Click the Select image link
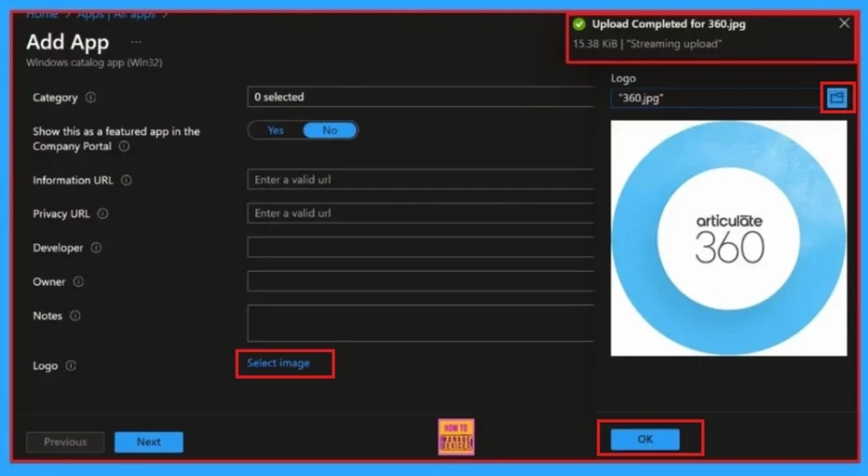 click(278, 363)
